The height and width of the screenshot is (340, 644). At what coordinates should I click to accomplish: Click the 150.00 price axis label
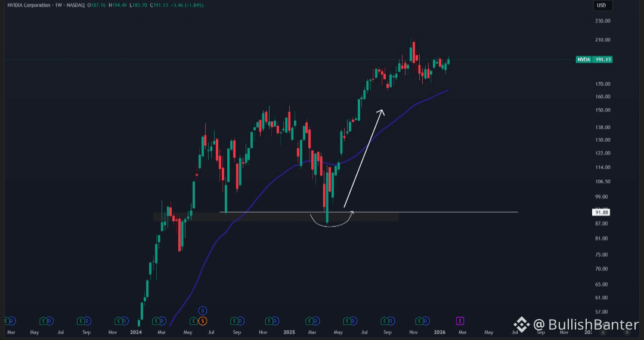click(602, 110)
